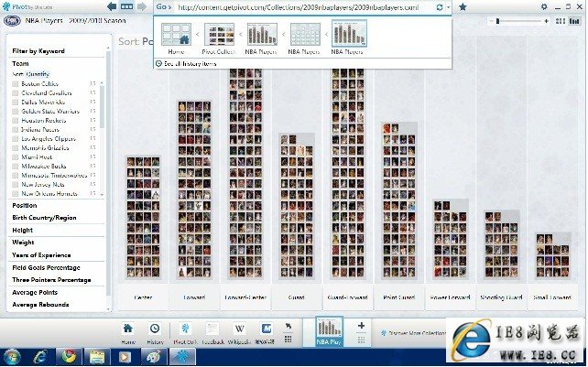Zoom in with the plus icon
This screenshot has height=367, width=588.
pos(547,21)
